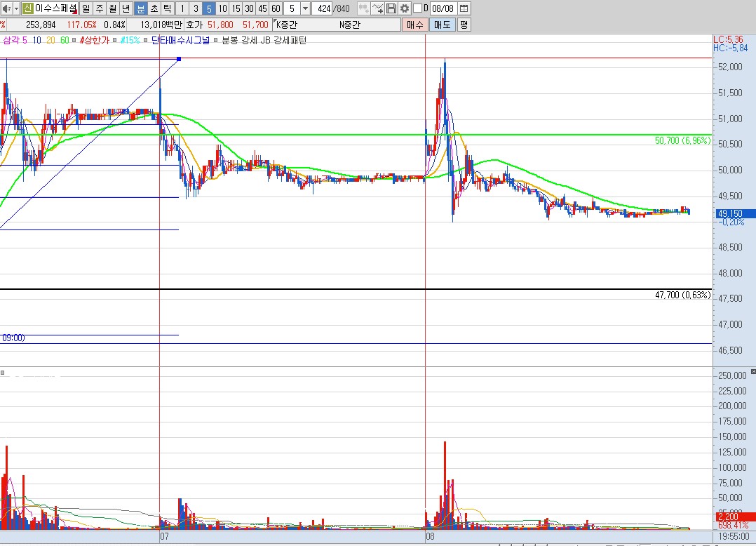This screenshot has width=756, height=546.
Task: Click the small square before #상한가
Action: [x=74, y=41]
